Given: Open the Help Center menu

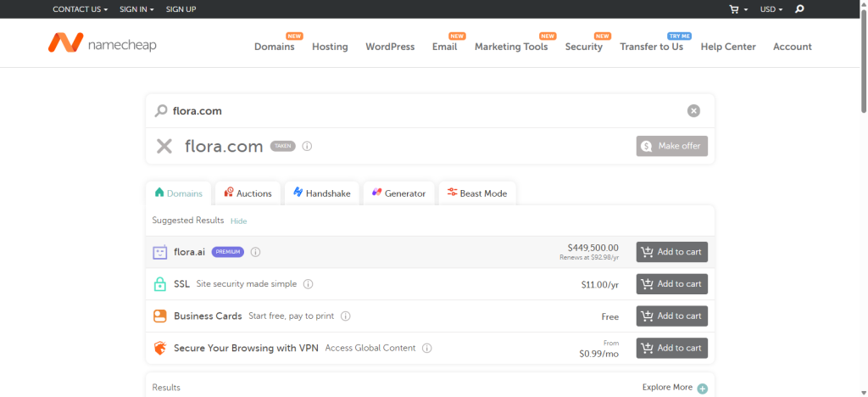Looking at the screenshot, I should (728, 47).
